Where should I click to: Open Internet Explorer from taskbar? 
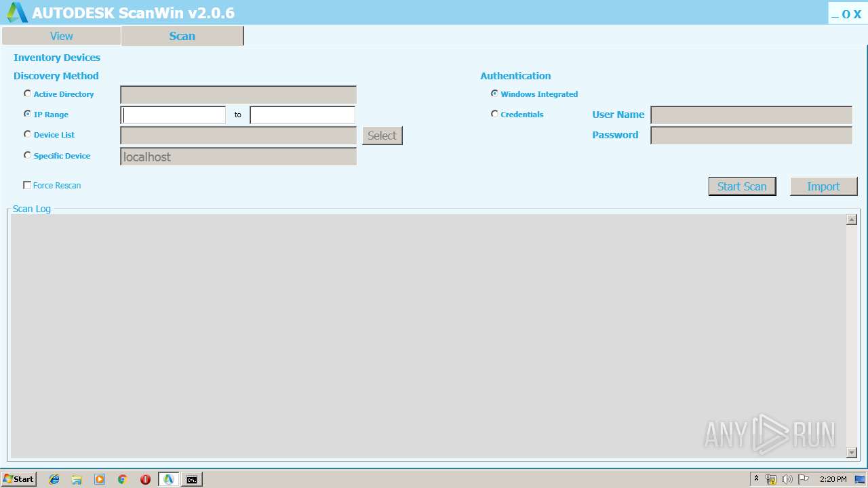[x=54, y=479]
